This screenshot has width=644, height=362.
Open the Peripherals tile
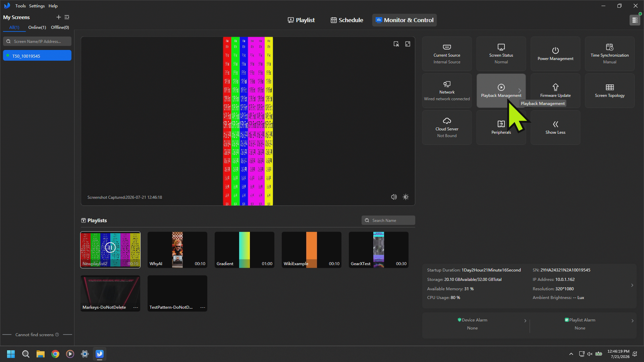tap(501, 127)
